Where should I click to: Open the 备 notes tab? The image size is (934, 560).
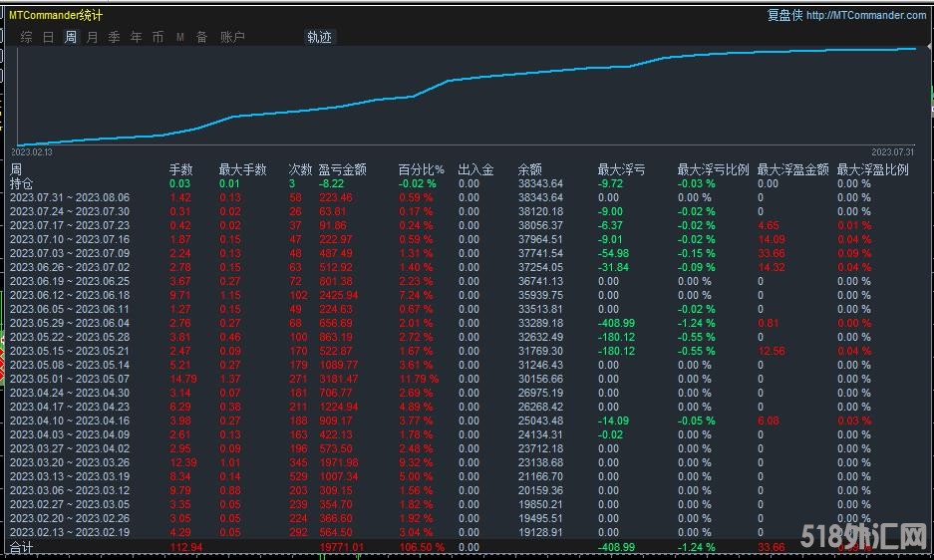pyautogui.click(x=202, y=37)
